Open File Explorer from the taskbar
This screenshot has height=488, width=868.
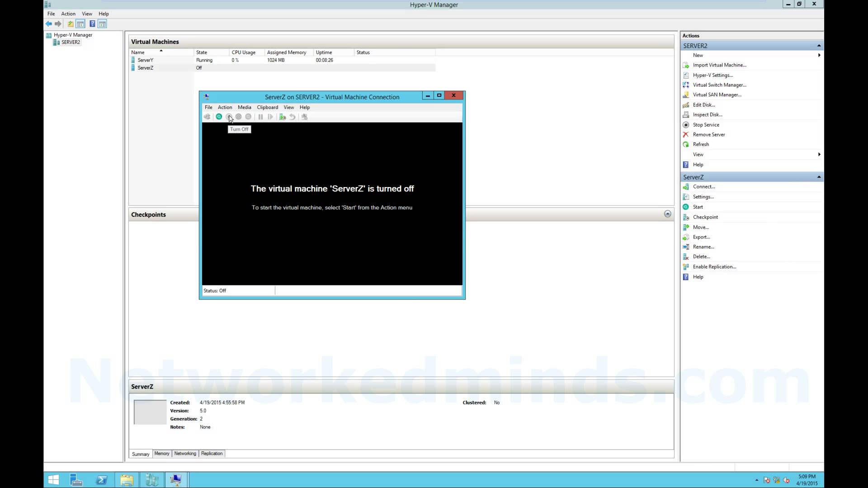[x=127, y=480]
